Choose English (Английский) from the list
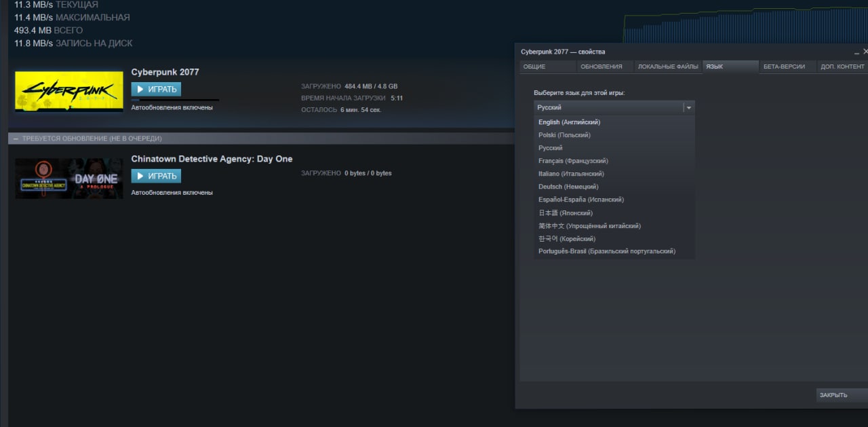The width and height of the screenshot is (868, 427). point(614,122)
